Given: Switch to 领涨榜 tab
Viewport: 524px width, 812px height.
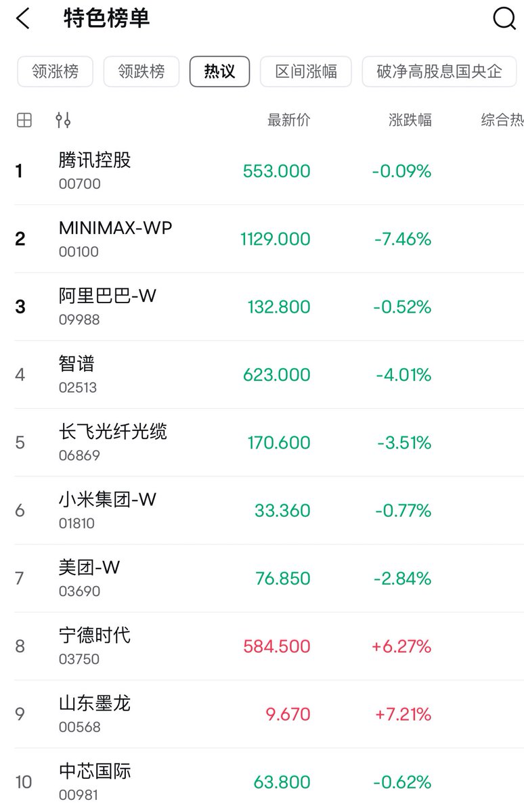Looking at the screenshot, I should click(x=56, y=71).
